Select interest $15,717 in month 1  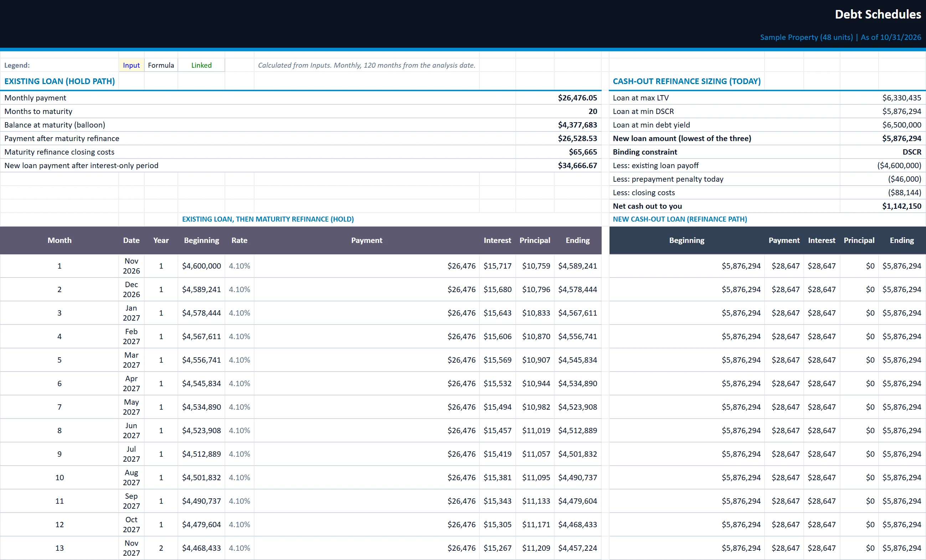click(497, 266)
